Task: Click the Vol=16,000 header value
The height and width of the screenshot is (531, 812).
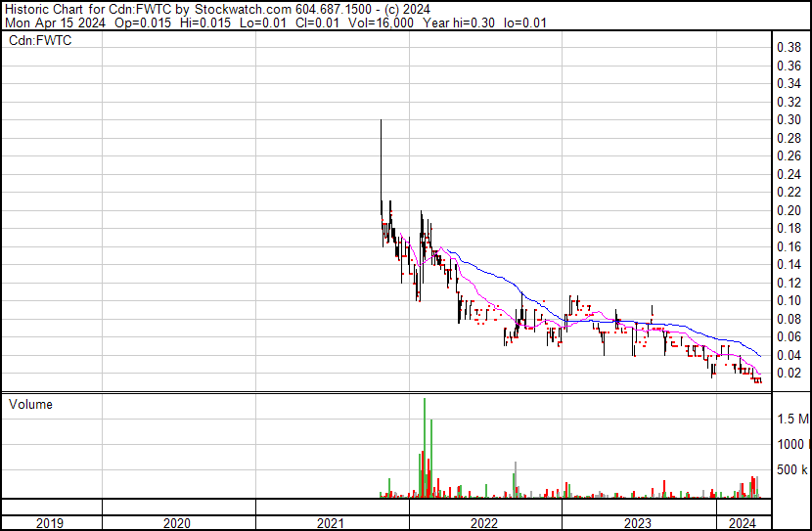Action: [x=381, y=22]
